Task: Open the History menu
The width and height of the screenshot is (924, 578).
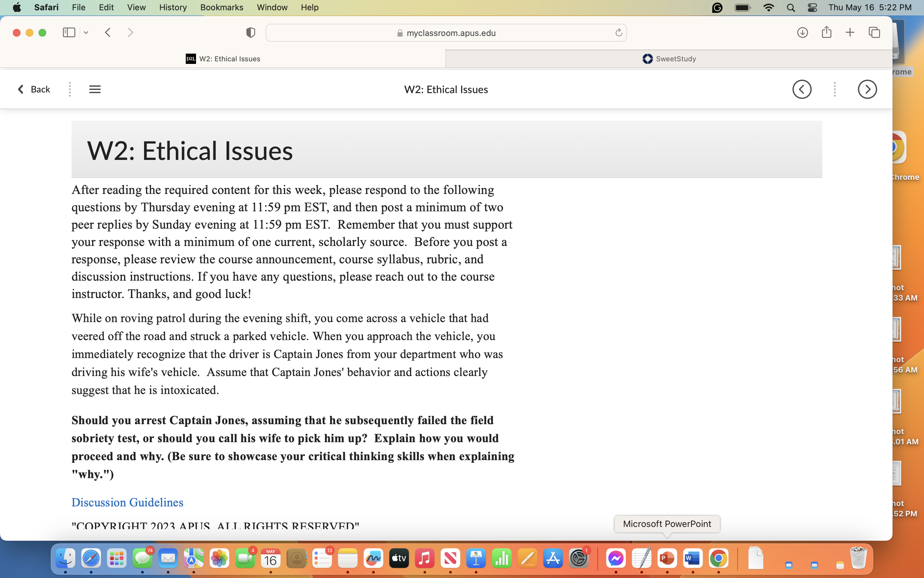Action: point(173,7)
